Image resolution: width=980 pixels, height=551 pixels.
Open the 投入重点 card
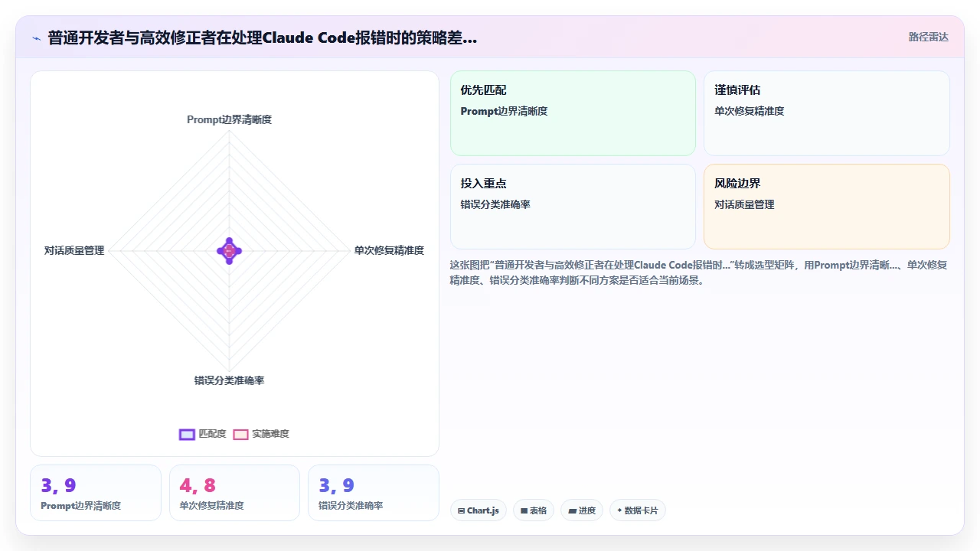tap(573, 207)
